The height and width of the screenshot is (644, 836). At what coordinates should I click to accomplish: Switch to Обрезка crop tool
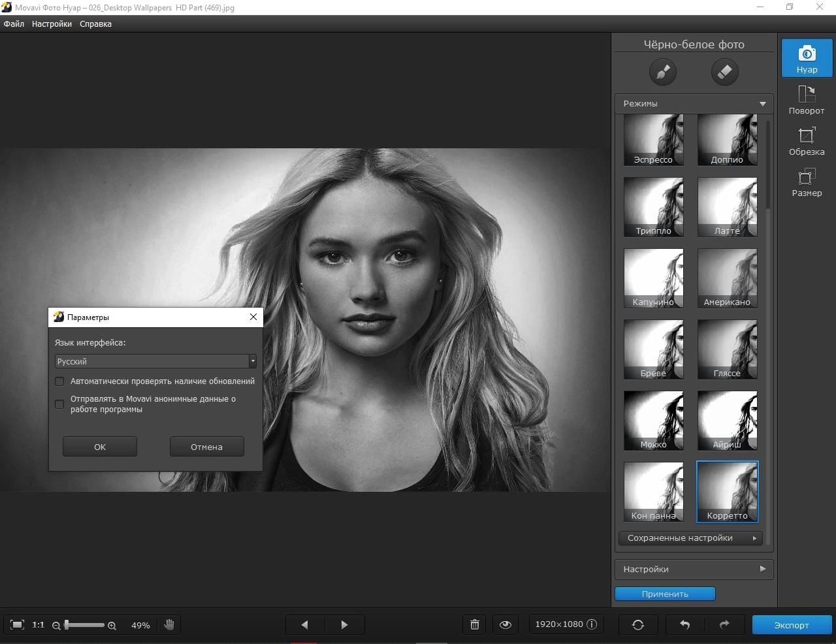click(807, 141)
